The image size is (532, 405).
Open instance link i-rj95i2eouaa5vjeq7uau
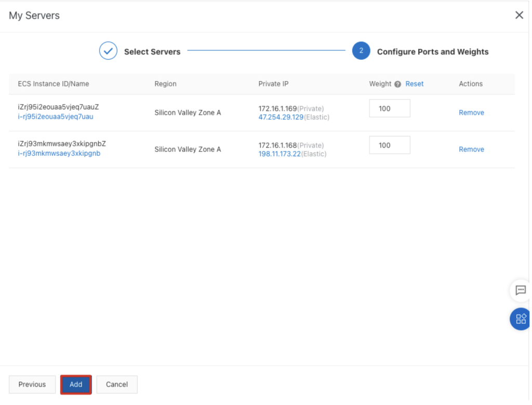56,117
